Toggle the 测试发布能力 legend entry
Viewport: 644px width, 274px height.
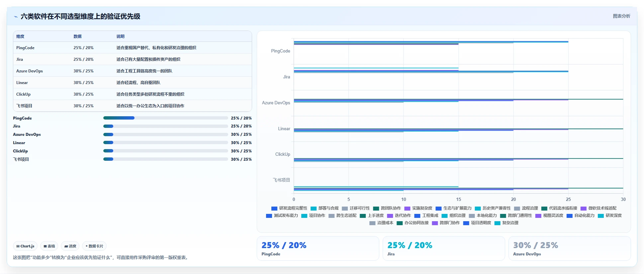point(282,216)
